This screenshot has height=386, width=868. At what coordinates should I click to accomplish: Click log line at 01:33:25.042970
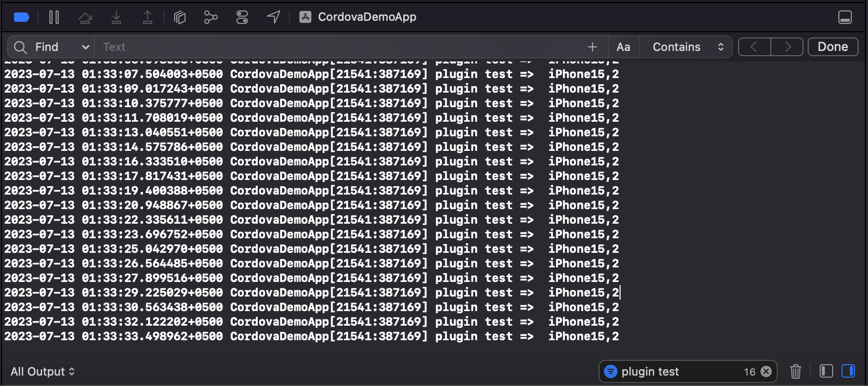311,249
